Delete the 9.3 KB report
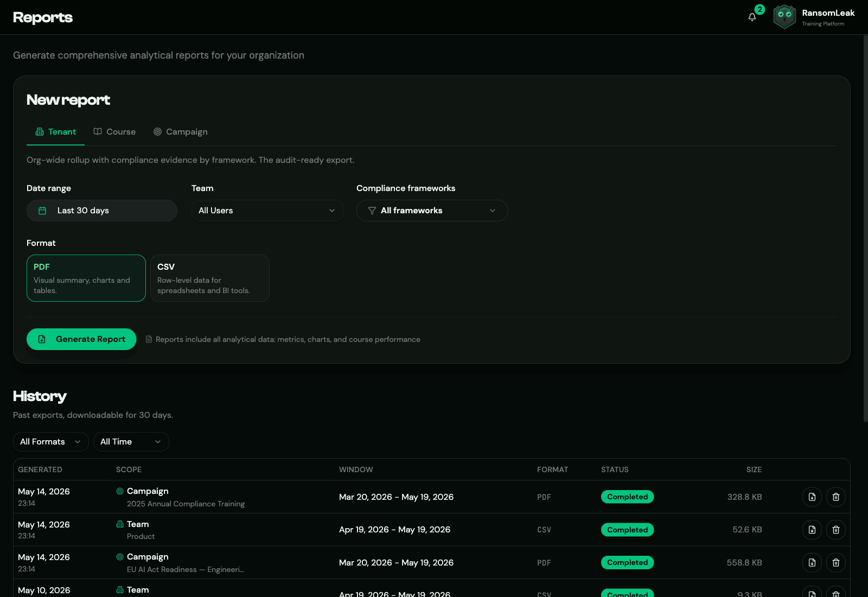The height and width of the screenshot is (597, 868). [836, 592]
